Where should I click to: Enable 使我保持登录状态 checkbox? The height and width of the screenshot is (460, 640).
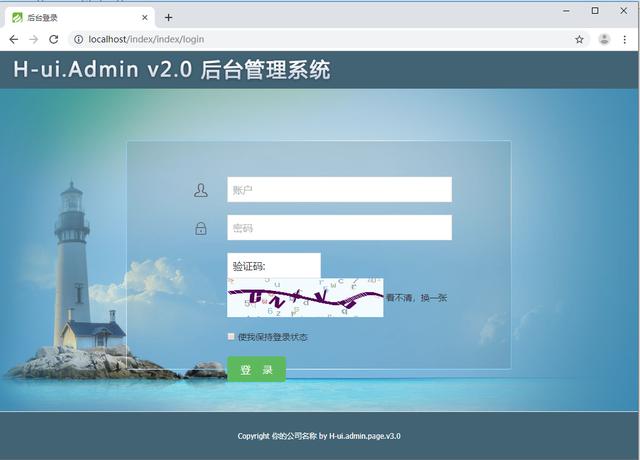[x=231, y=337]
